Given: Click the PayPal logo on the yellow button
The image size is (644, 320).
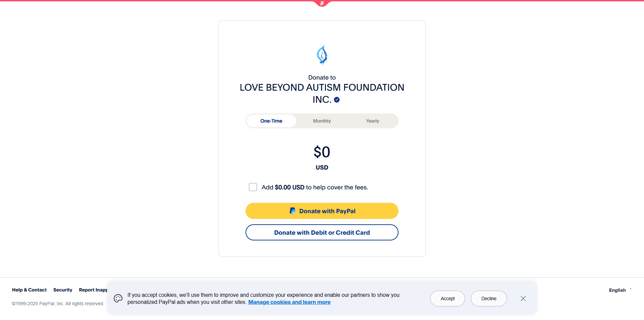Looking at the screenshot, I should click(292, 211).
